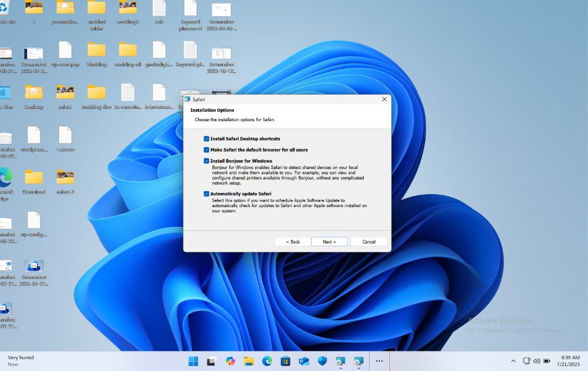Cancel the Safari installation
588x371 pixels.
tap(368, 241)
